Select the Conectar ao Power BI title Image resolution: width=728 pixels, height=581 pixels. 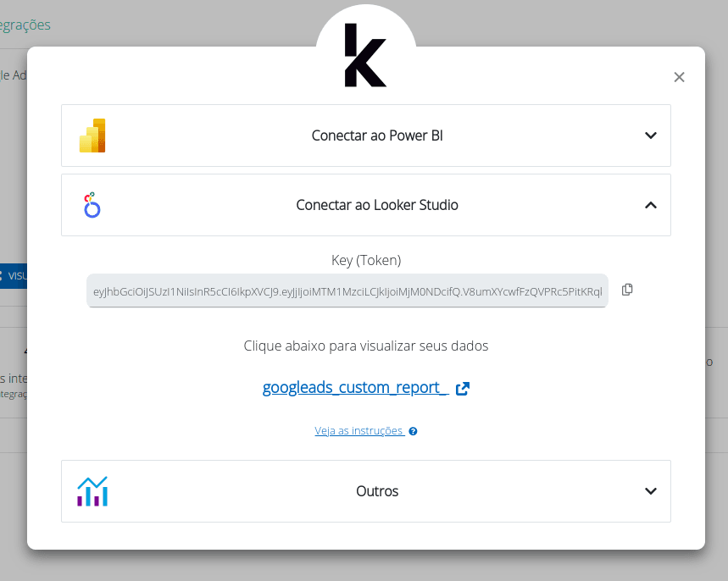pos(377,136)
